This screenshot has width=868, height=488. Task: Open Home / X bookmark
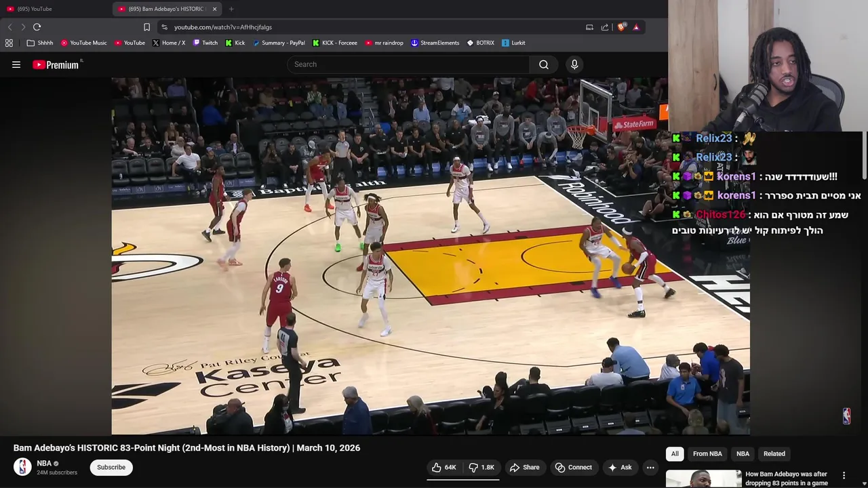169,43
